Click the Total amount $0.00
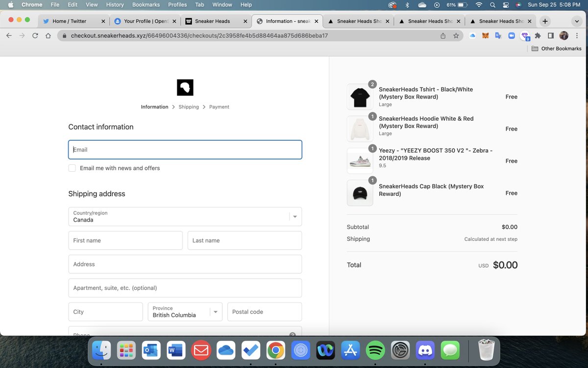Image resolution: width=588 pixels, height=368 pixels. pos(505,265)
